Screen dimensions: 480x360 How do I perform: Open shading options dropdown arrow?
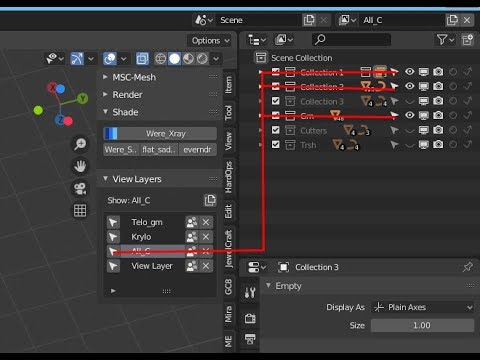[216, 59]
